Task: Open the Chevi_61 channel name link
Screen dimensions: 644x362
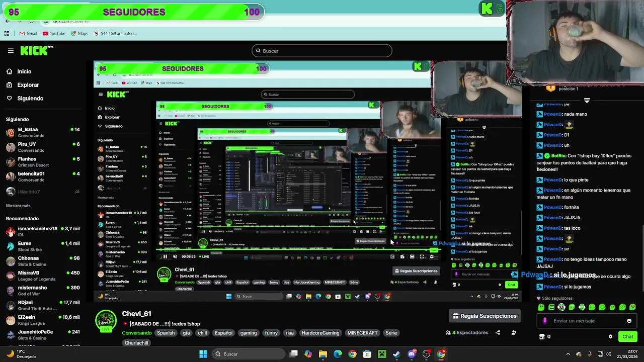Action: pos(136,314)
